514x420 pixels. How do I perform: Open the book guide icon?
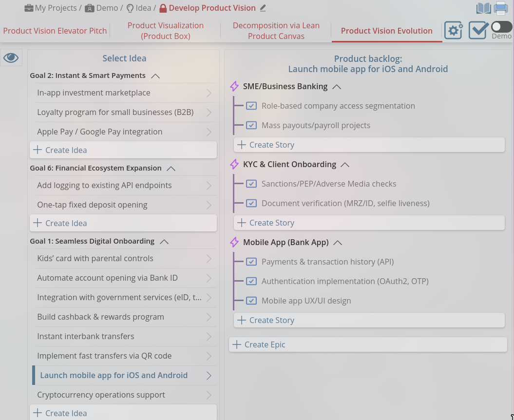point(483,8)
